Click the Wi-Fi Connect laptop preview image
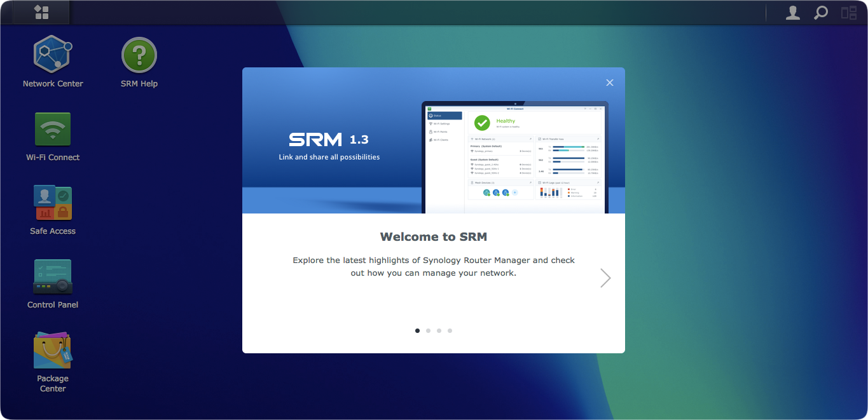Screen dimensions: 868x420 click(515, 158)
